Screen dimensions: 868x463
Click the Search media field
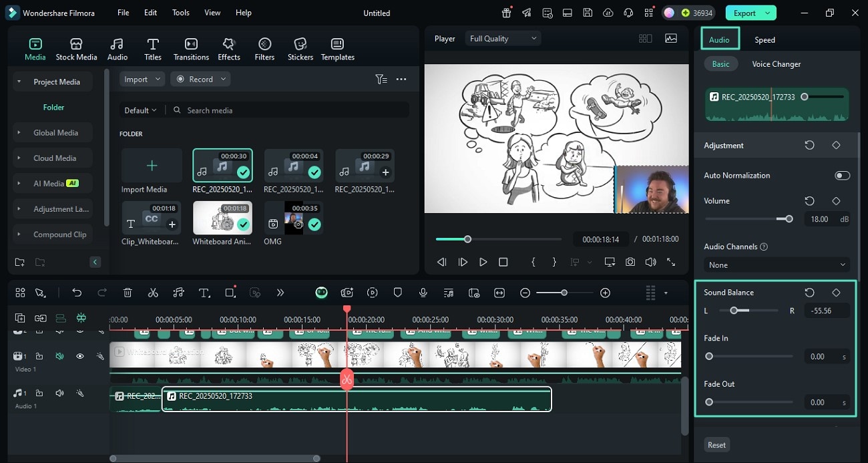pyautogui.click(x=290, y=110)
